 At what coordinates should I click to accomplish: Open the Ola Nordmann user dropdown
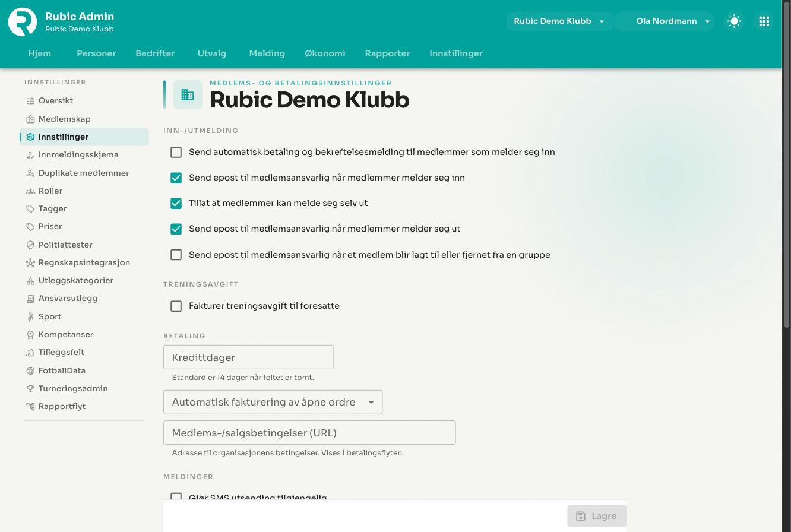(665, 21)
